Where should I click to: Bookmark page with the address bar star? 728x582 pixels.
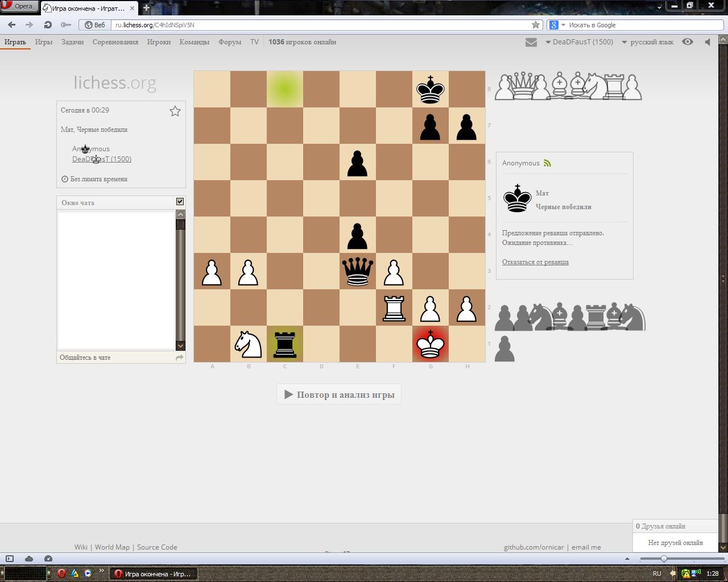pos(535,25)
